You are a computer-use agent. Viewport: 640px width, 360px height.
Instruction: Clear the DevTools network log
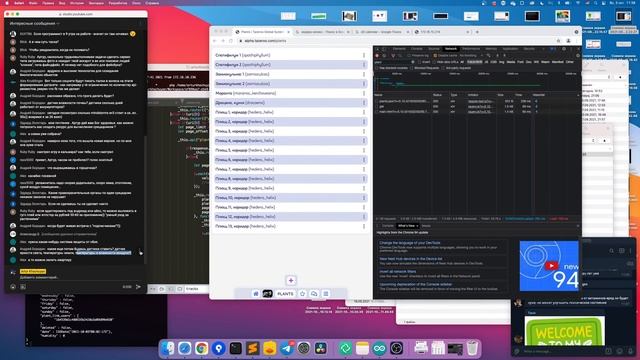click(x=384, y=56)
